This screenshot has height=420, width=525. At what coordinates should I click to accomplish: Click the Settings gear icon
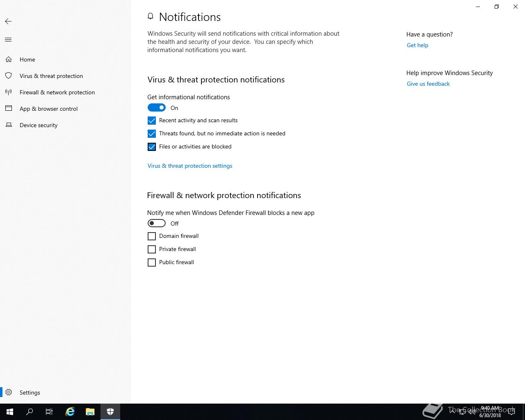coord(9,393)
